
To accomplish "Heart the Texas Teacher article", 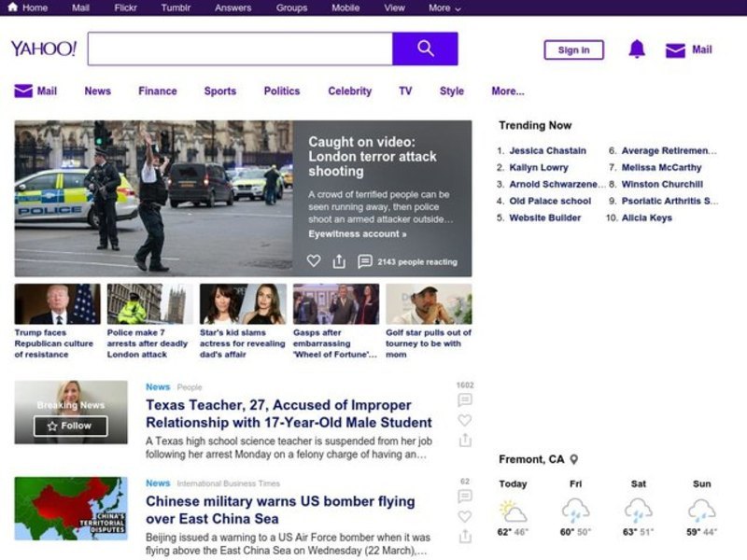I will pos(464,420).
